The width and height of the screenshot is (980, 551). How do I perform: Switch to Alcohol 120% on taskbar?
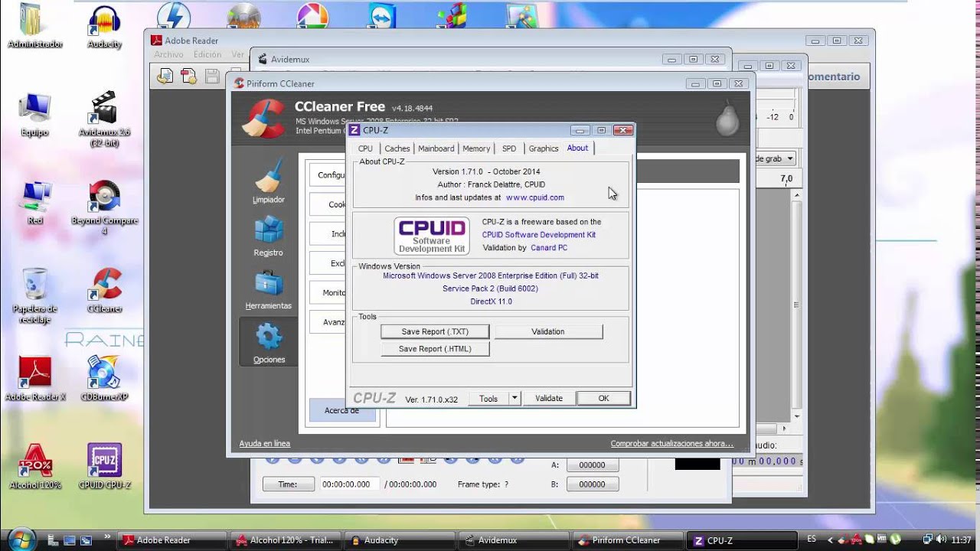point(285,540)
